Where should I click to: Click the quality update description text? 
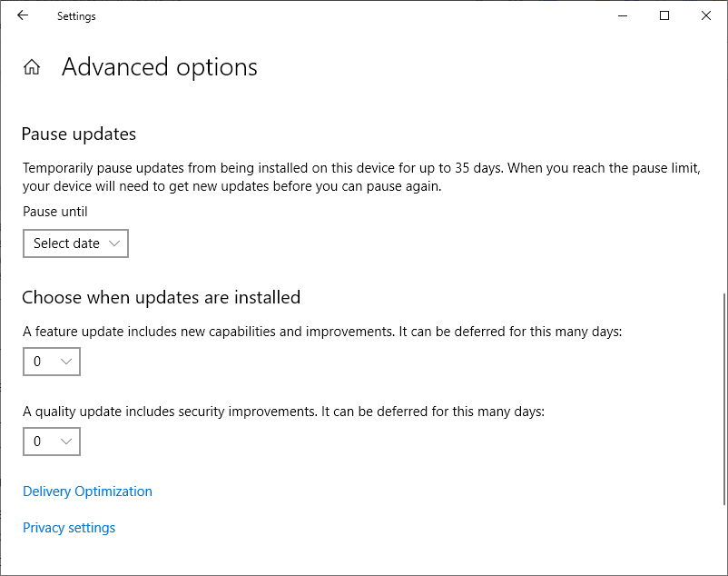(283, 412)
